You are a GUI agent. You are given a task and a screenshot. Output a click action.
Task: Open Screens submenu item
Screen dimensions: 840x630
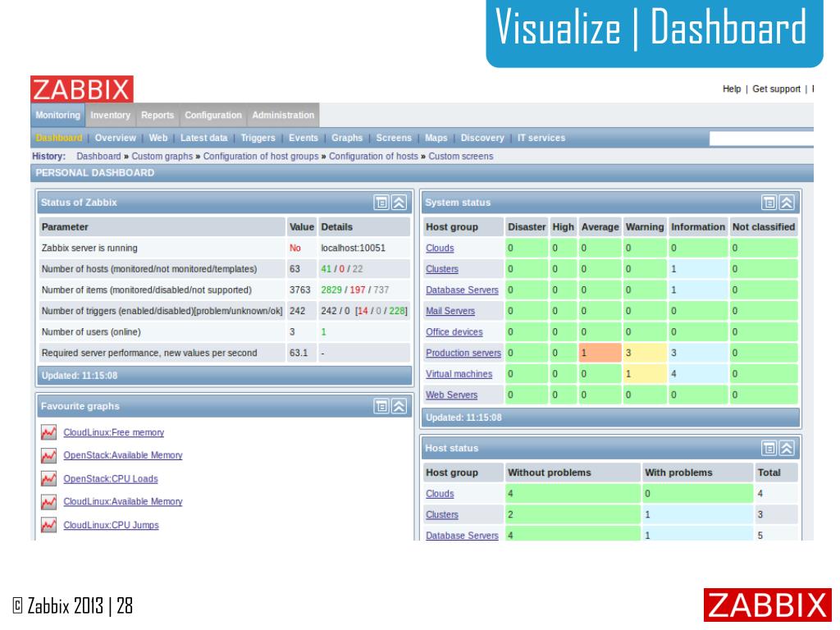(x=394, y=138)
